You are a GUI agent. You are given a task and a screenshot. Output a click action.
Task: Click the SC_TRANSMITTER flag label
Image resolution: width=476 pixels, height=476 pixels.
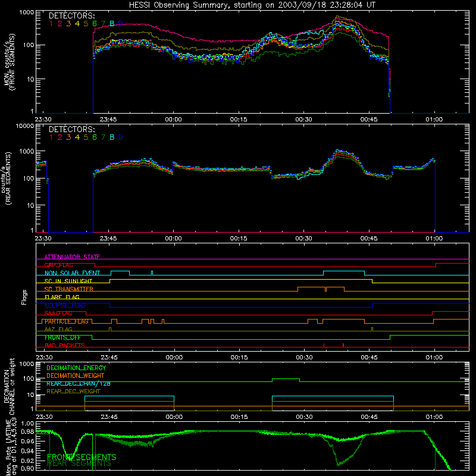pos(69,289)
